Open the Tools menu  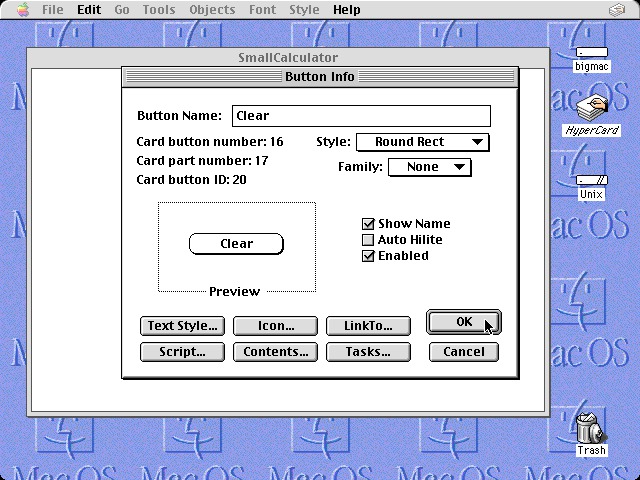click(159, 9)
